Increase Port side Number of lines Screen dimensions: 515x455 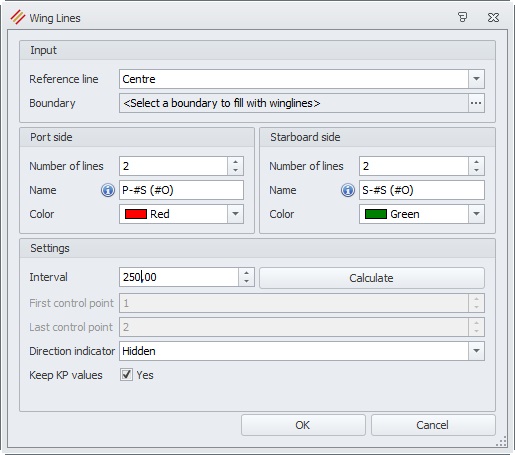click(x=236, y=162)
